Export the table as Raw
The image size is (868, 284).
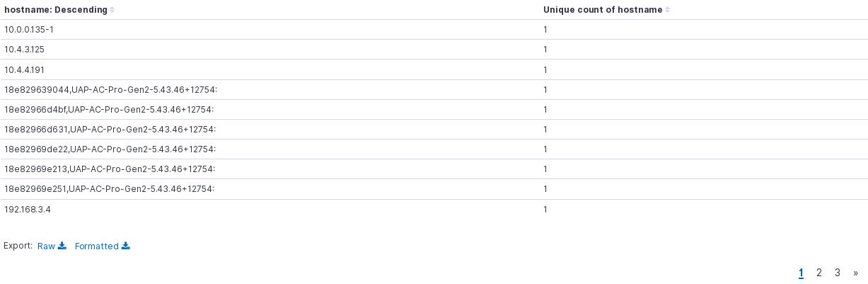coord(46,246)
